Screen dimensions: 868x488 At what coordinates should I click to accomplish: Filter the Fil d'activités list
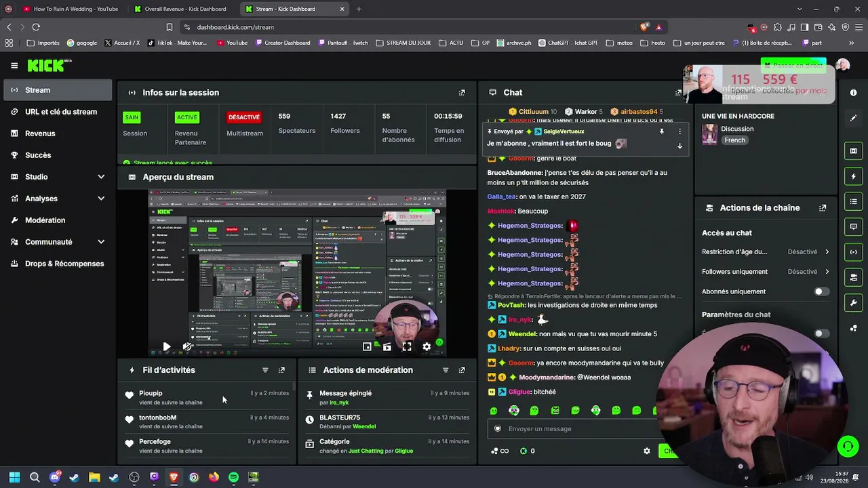[265, 370]
